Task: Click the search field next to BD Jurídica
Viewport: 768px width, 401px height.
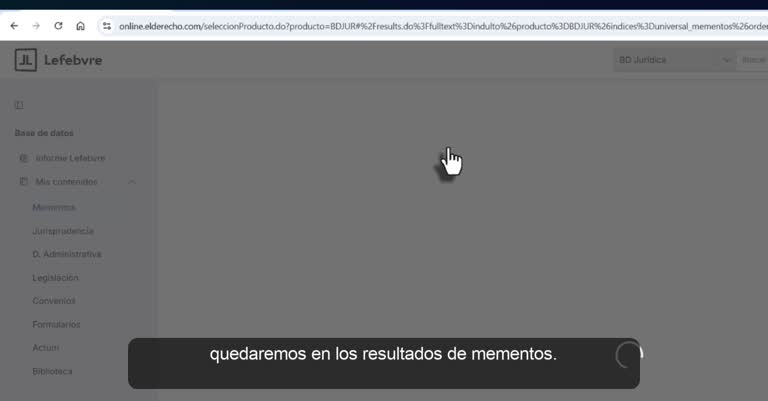Action: point(753,60)
